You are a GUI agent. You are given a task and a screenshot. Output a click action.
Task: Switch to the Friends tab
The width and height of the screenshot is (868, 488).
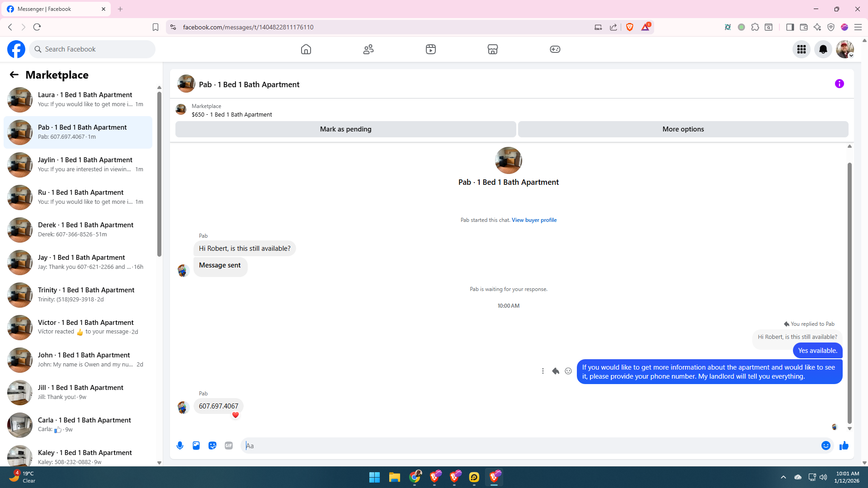coord(368,49)
